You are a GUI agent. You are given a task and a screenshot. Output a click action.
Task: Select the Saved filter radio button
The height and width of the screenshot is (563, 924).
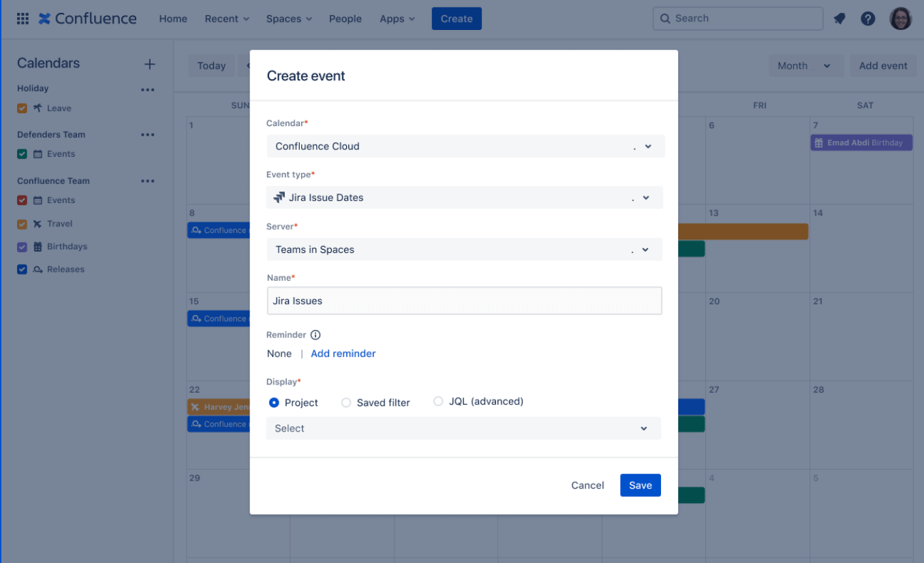pyautogui.click(x=346, y=403)
